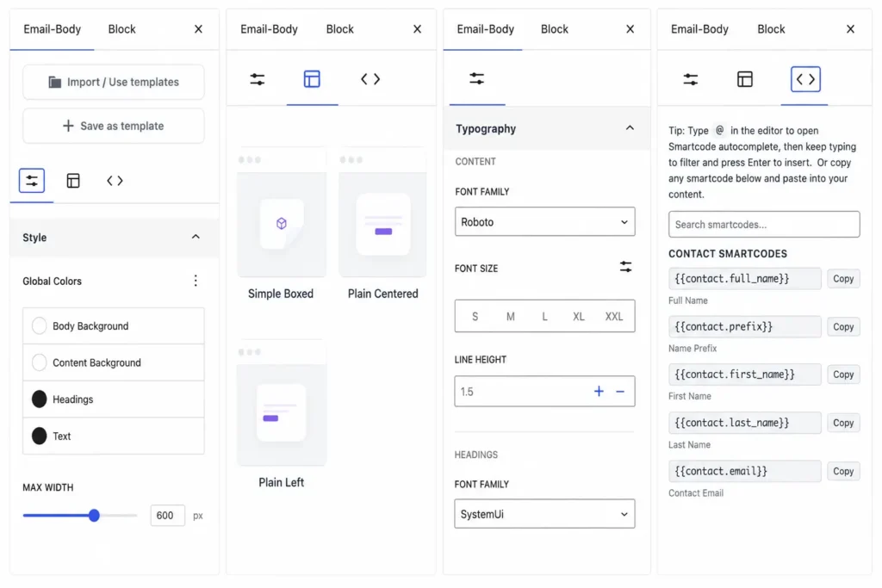882x588 pixels.
Task: Click the {{contact.first_name}} code field
Action: point(744,374)
